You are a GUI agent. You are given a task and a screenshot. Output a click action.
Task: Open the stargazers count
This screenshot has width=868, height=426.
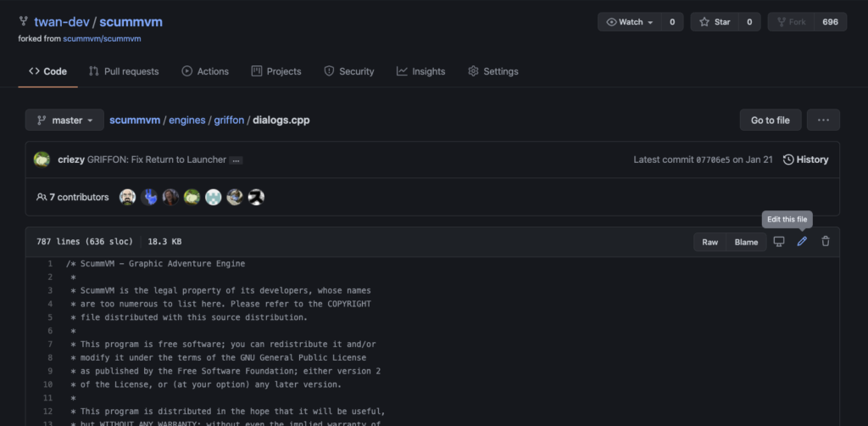pyautogui.click(x=749, y=22)
